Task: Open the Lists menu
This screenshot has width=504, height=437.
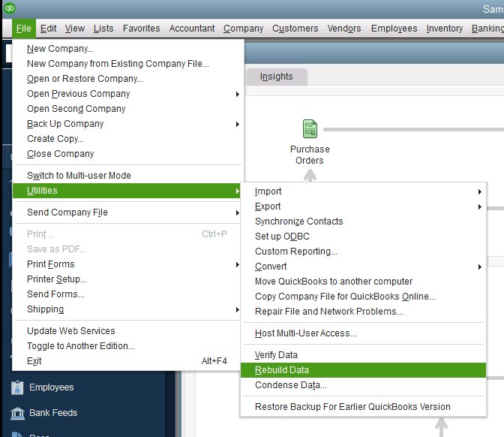Action: (103, 29)
